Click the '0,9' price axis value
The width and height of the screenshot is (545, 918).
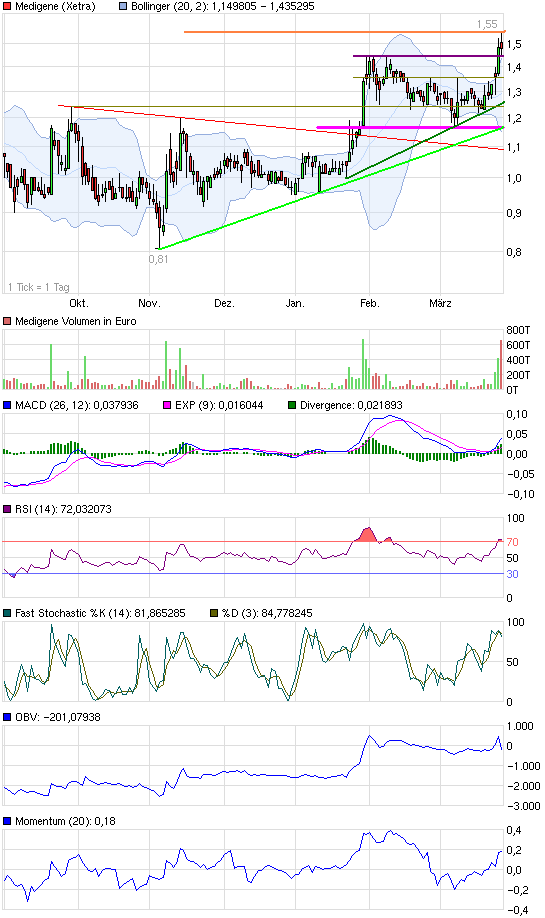(514, 213)
